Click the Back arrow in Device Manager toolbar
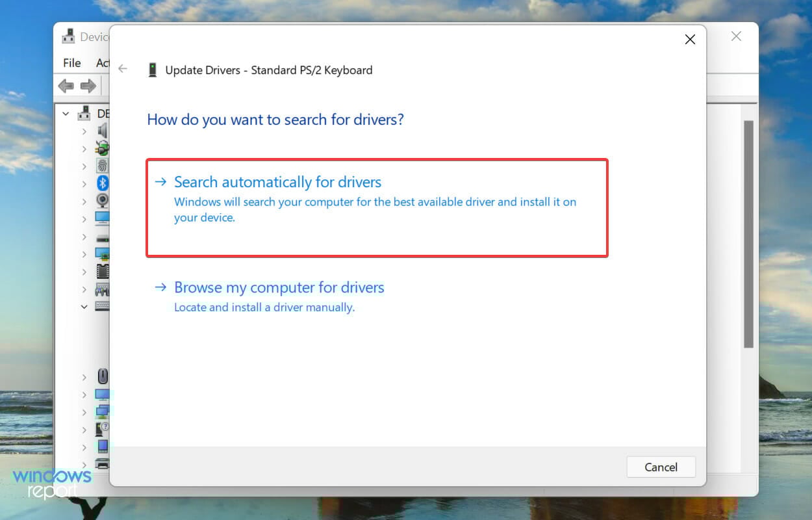The height and width of the screenshot is (520, 812). 66,86
